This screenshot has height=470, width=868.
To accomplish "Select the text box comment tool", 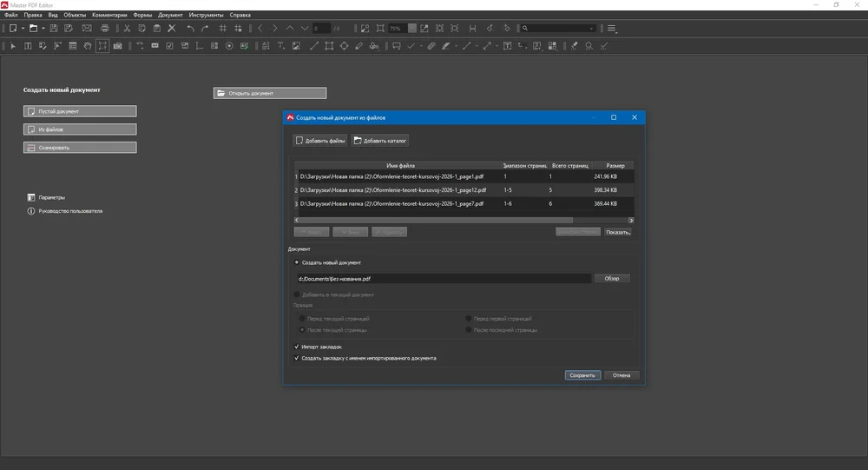I will pyautogui.click(x=507, y=46).
